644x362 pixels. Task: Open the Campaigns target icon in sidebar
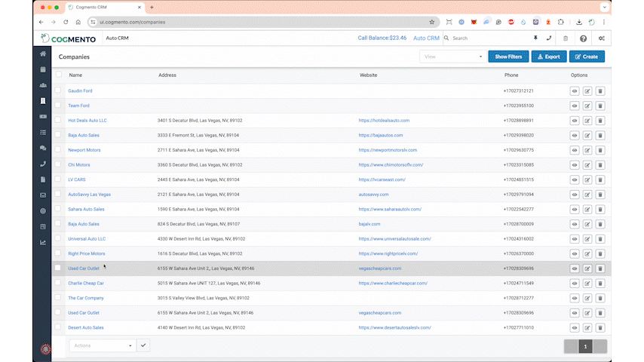pos(43,211)
